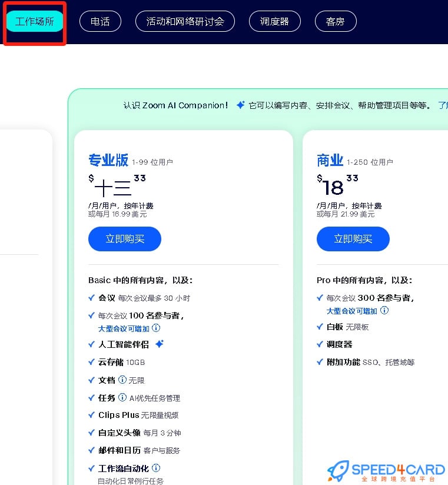Click the 专业版 plan title
448x485 pixels.
(x=108, y=160)
